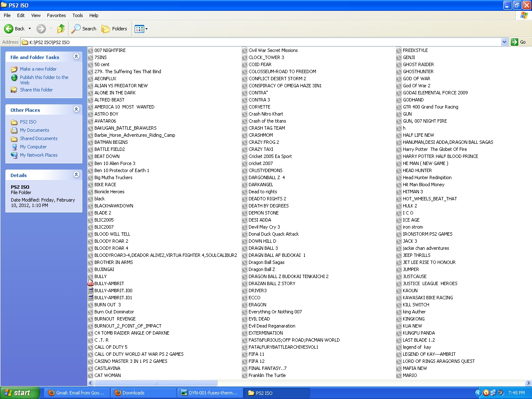Open the Search toolbar button

pyautogui.click(x=84, y=29)
